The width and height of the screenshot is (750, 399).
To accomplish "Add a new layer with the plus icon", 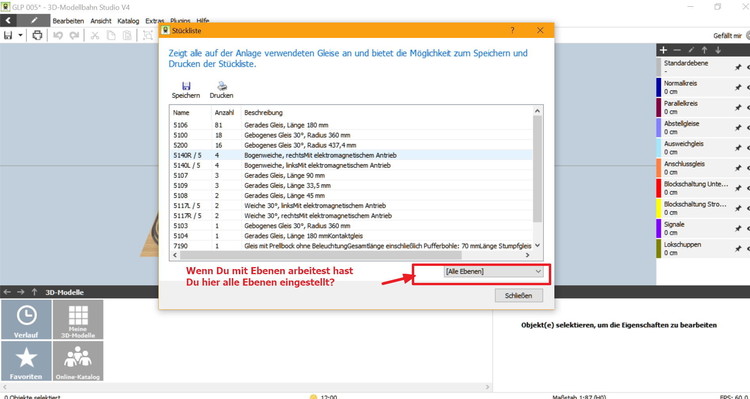I will 663,50.
